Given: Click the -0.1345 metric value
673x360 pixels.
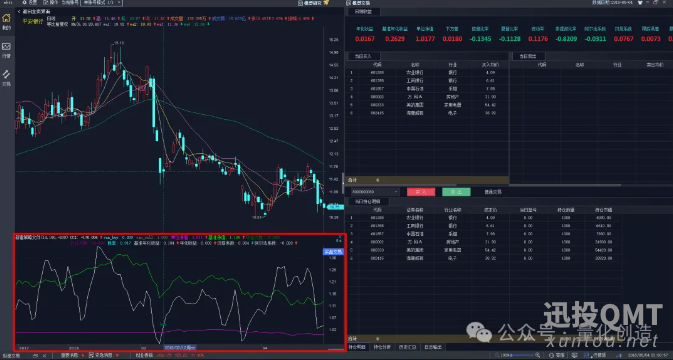Looking at the screenshot, I should 480,39.
